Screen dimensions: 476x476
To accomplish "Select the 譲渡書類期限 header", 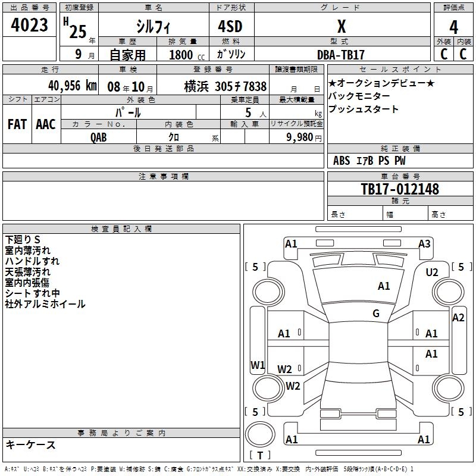I will pos(296,69).
